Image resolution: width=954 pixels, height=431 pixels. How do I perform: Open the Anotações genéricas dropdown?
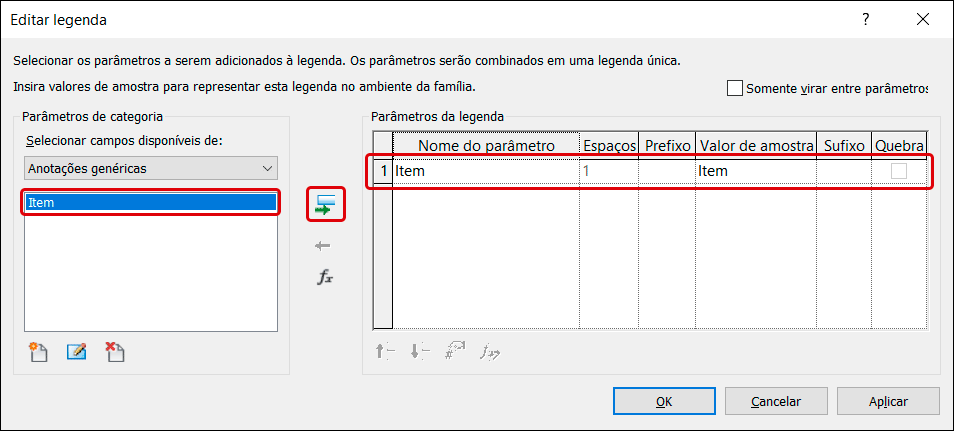pos(151,168)
